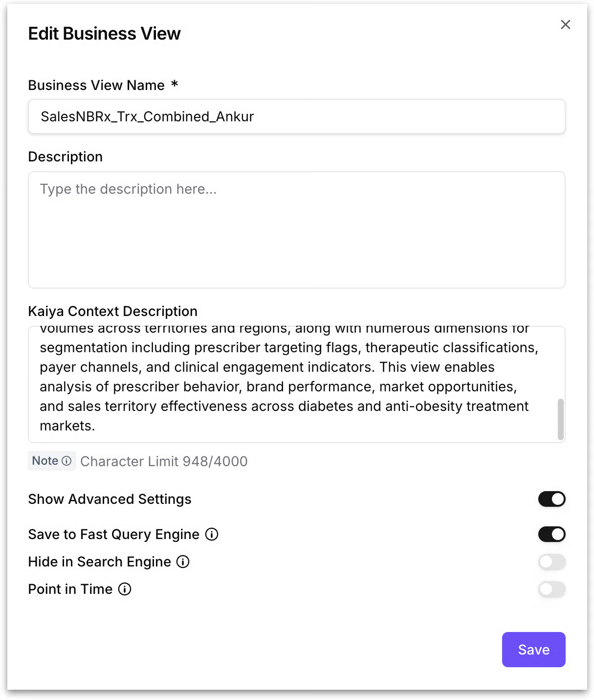
Task: Close the Edit Business View dialog
Action: click(565, 24)
